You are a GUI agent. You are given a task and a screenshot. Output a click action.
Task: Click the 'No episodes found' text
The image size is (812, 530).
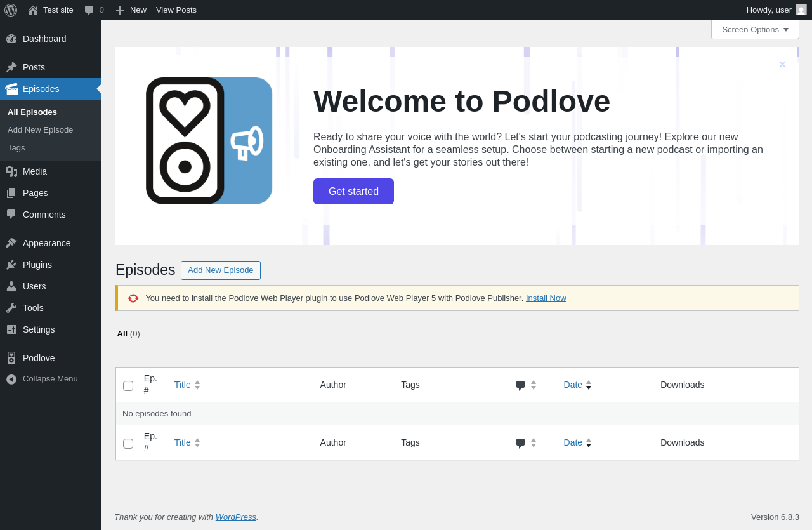pos(157,414)
